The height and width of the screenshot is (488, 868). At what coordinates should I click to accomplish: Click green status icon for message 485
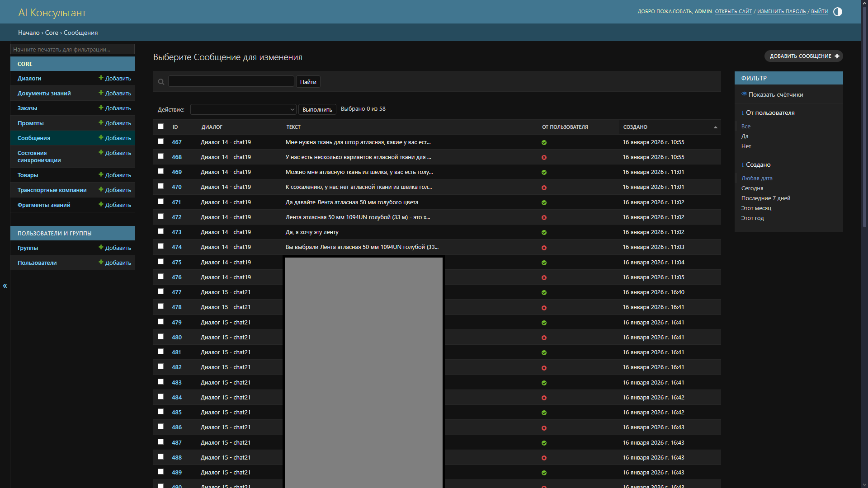point(544,413)
